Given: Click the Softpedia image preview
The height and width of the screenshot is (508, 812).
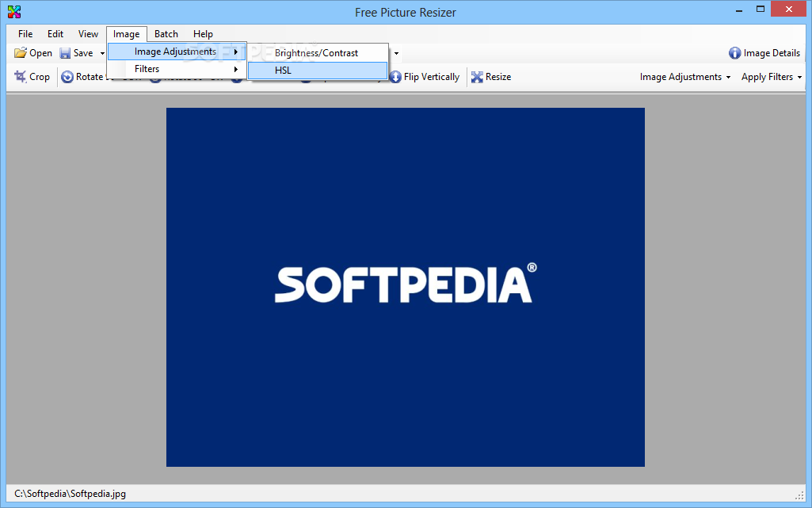Looking at the screenshot, I should 406,288.
